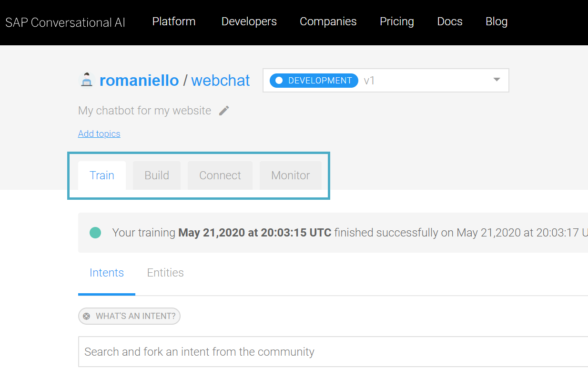588x380 pixels.
Task: Click the DEVELOPMENT environment badge
Action: (314, 81)
